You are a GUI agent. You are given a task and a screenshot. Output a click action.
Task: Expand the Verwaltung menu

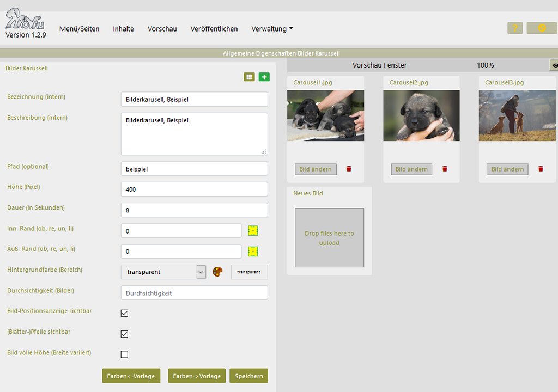pos(272,29)
